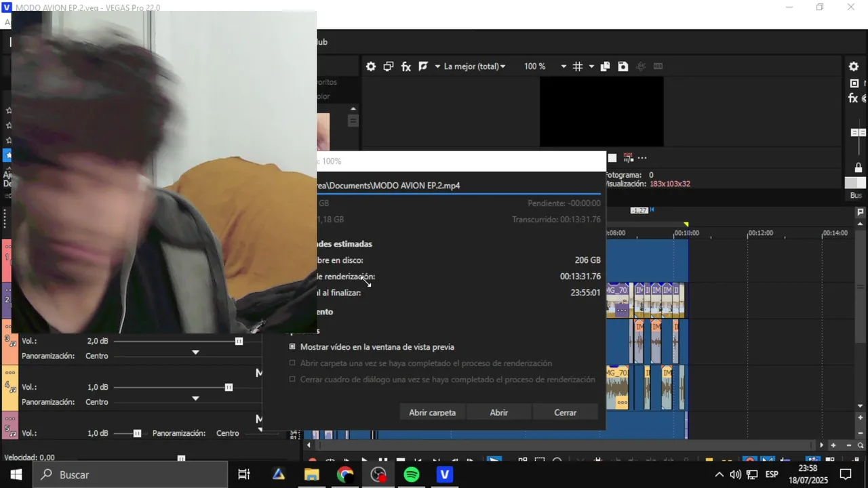The width and height of the screenshot is (868, 488).
Task: Open VEGAS Pro taskbar icon
Action: pos(445,474)
